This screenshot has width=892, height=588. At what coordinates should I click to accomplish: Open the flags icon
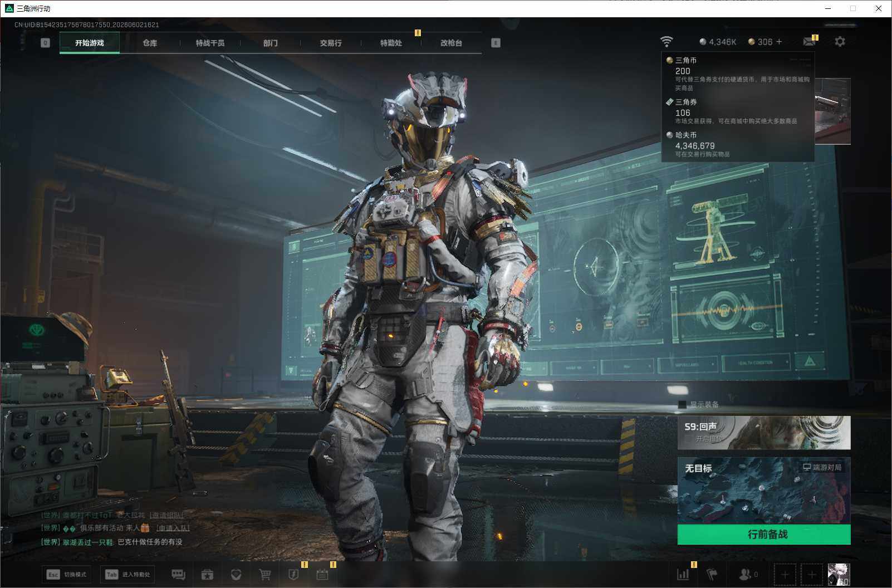712,574
